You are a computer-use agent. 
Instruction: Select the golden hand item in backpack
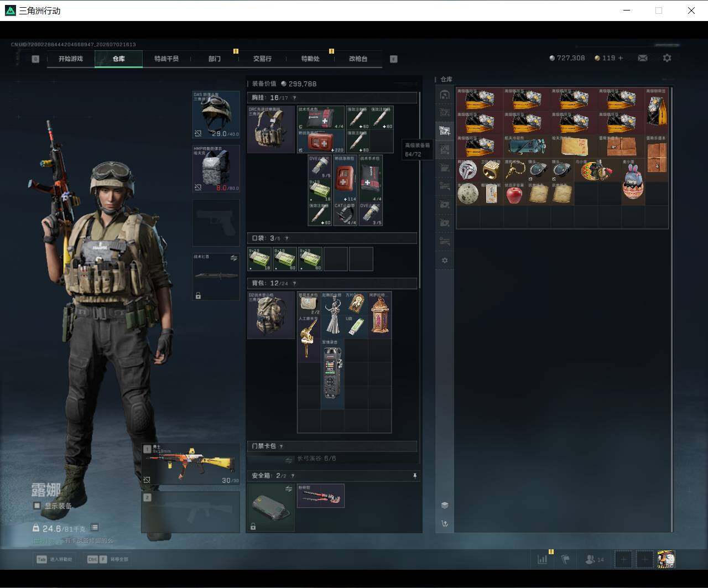(x=309, y=339)
